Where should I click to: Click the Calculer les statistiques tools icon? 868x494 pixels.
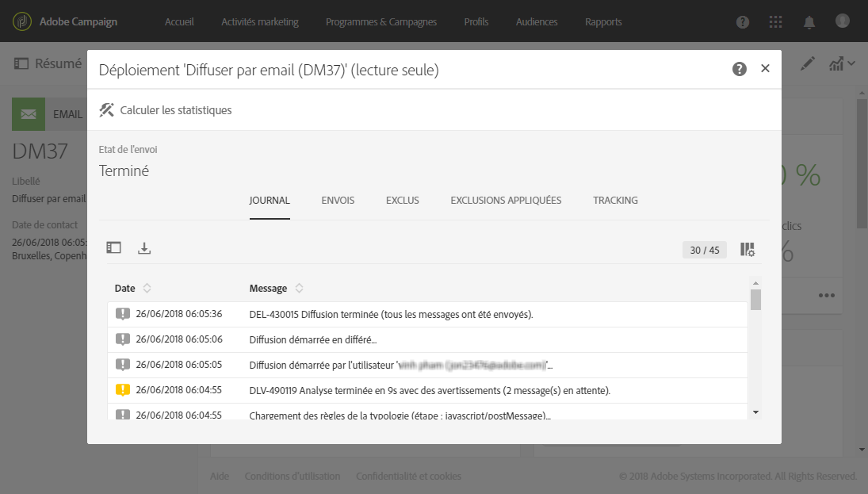(x=106, y=109)
